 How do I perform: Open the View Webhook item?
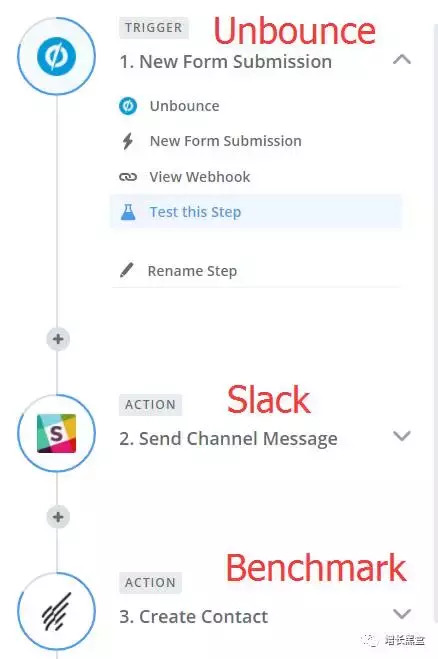coord(256,177)
